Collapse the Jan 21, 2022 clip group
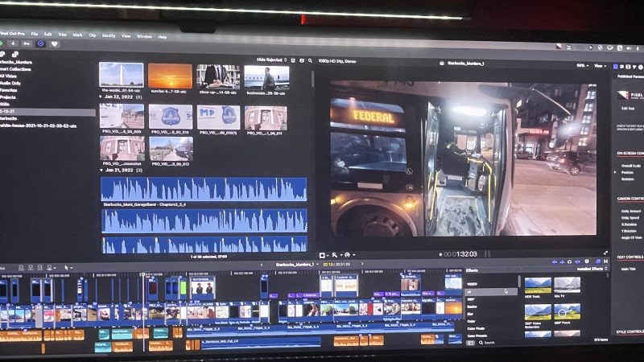The image size is (644, 362). [x=101, y=170]
